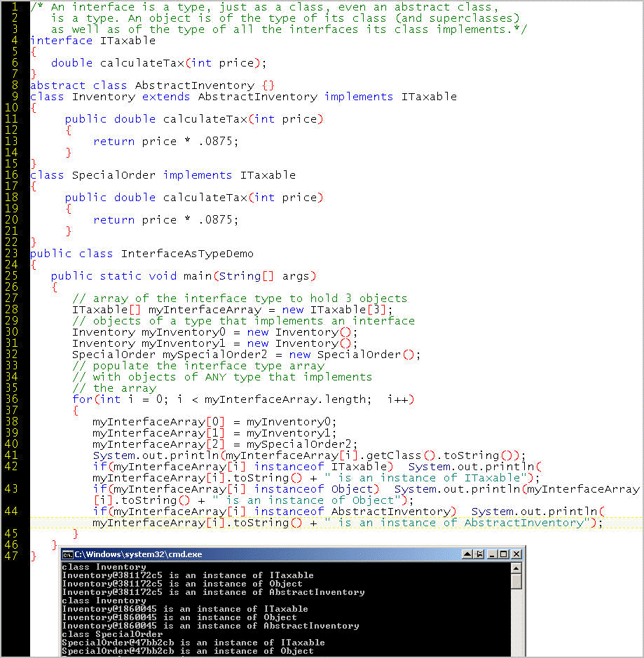Screen dimensions: 644x658
Task: Click output 'Inventory@1860045 is an instance of AbstractInventory'
Action: 211,626
